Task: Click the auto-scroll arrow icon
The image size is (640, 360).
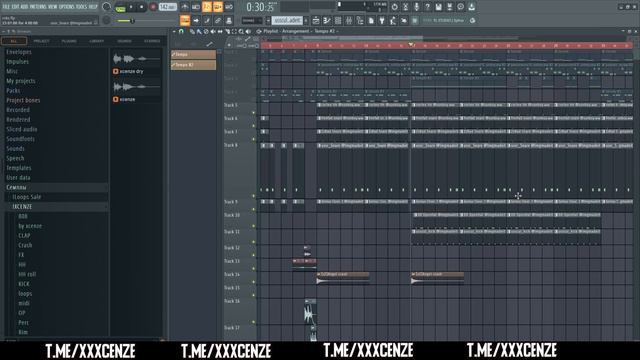Action: 196,20
